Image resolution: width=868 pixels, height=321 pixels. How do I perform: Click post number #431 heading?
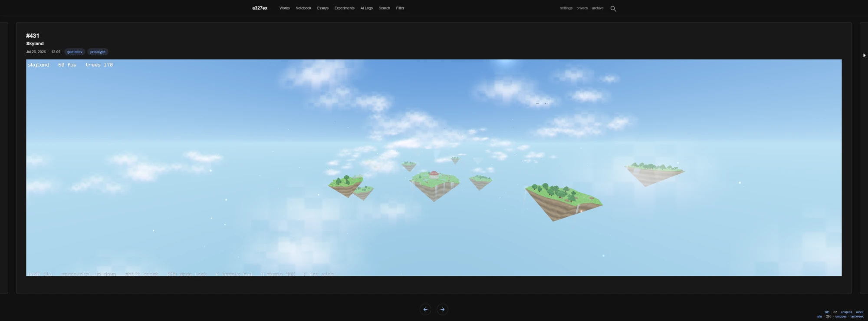(33, 36)
